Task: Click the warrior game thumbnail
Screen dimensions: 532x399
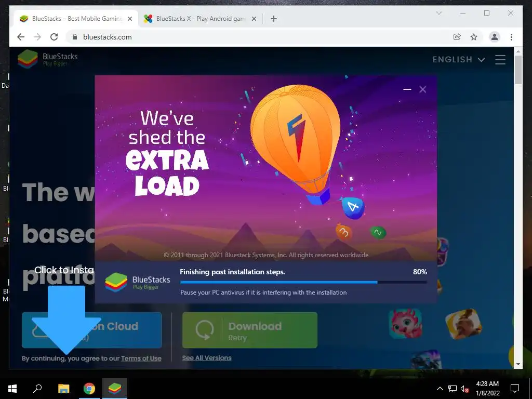Action: [464, 324]
